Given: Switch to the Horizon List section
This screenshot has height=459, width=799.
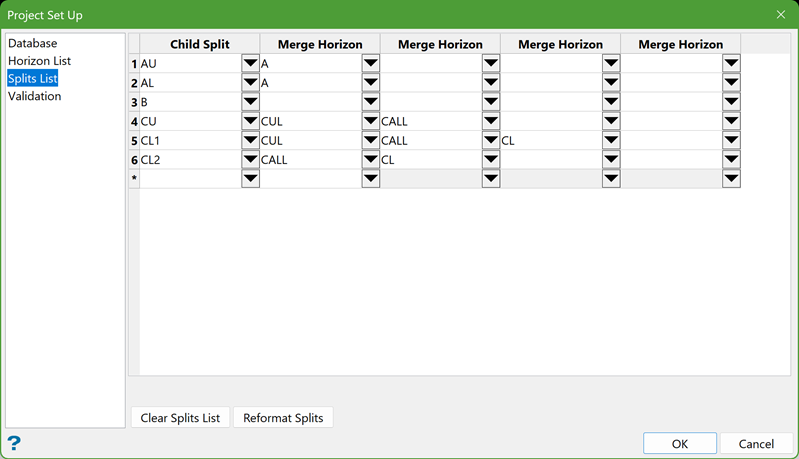Looking at the screenshot, I should [39, 61].
